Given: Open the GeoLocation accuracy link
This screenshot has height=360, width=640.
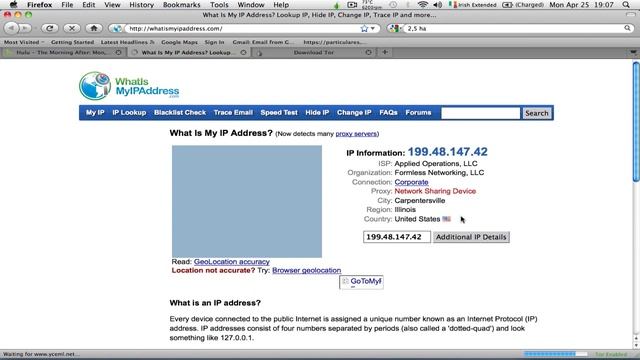Looking at the screenshot, I should (231, 262).
